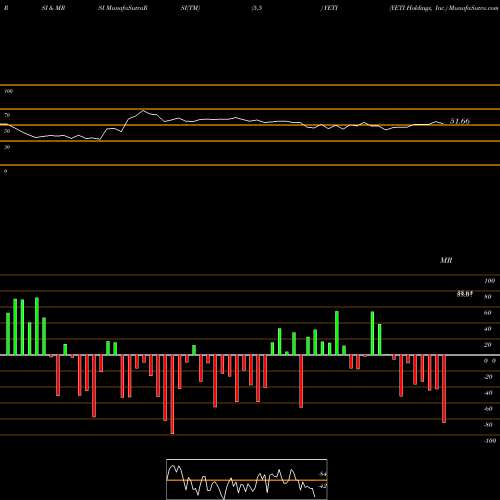Click the '100' label on RSI axis

[x=9, y=91]
